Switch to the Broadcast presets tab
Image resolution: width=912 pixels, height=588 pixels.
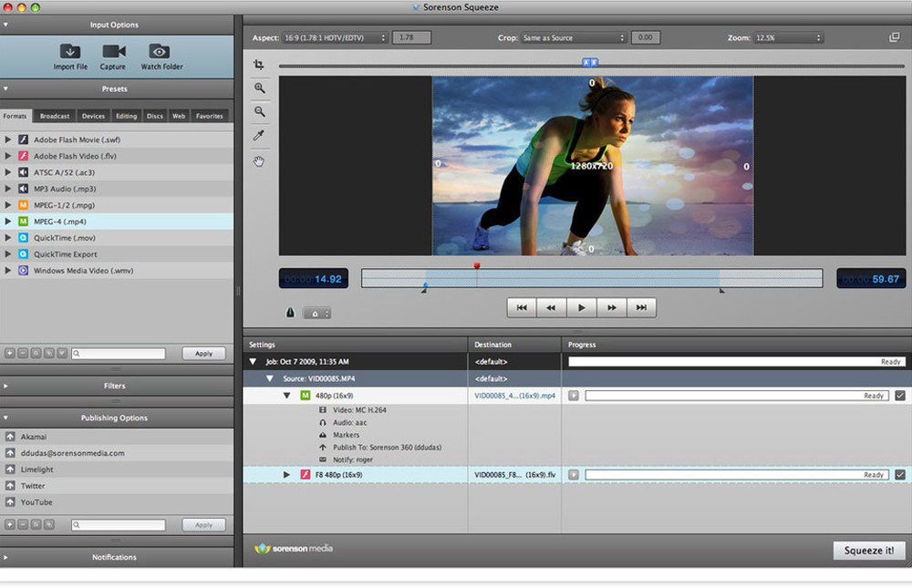(x=55, y=116)
